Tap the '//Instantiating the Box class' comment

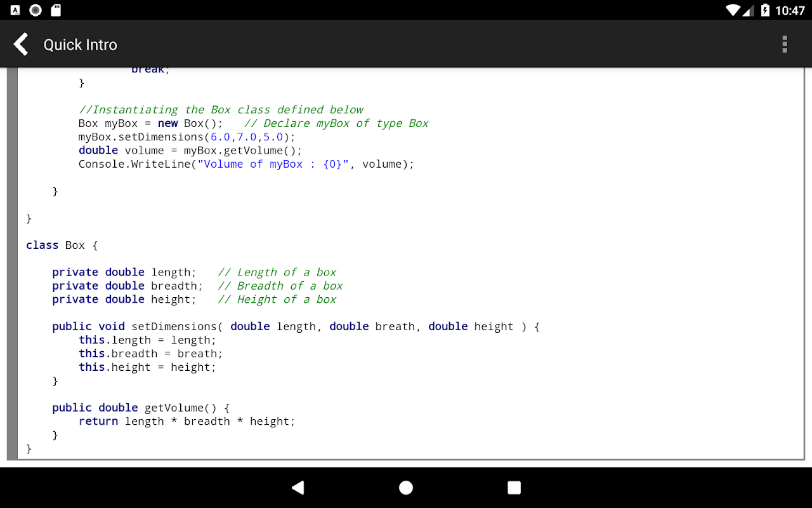221,110
